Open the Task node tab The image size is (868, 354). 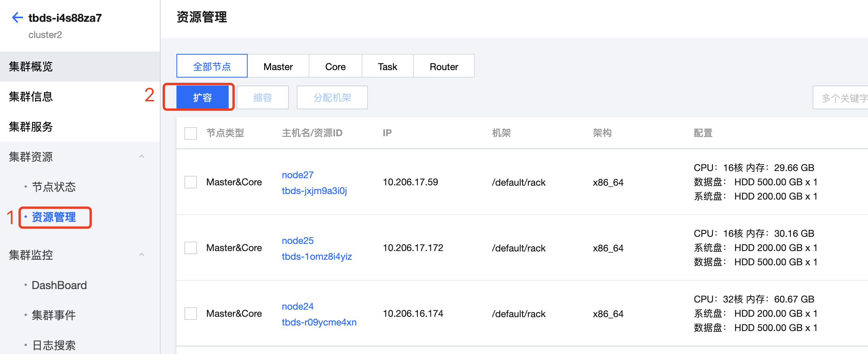[387, 67]
